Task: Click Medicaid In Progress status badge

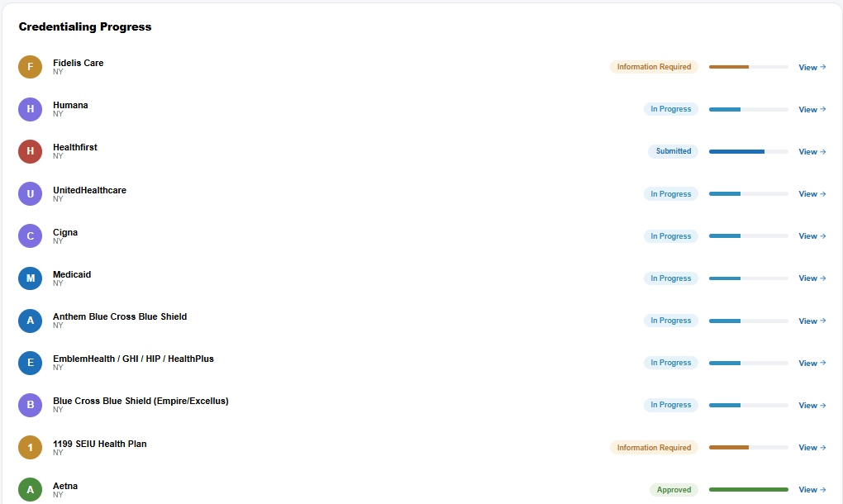Action: [671, 278]
